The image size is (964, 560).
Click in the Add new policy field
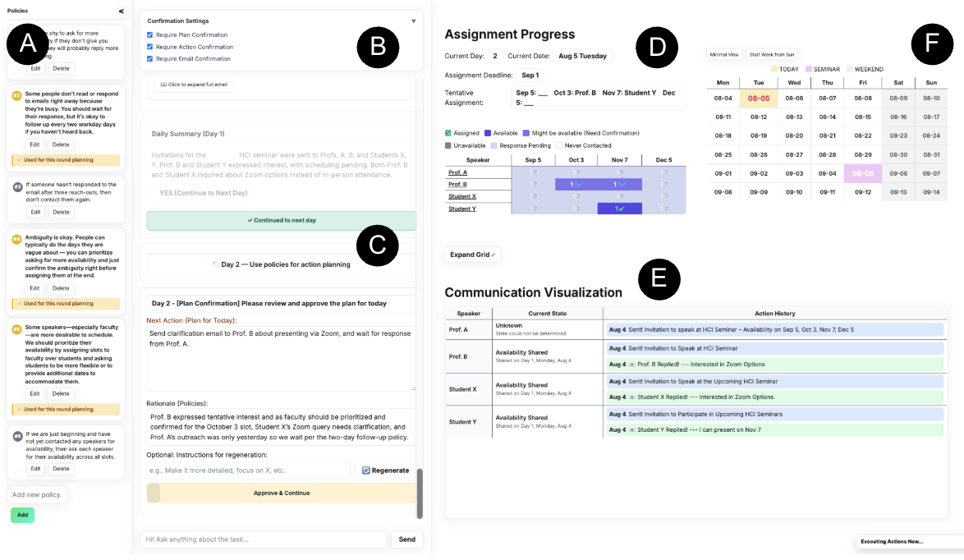38,495
